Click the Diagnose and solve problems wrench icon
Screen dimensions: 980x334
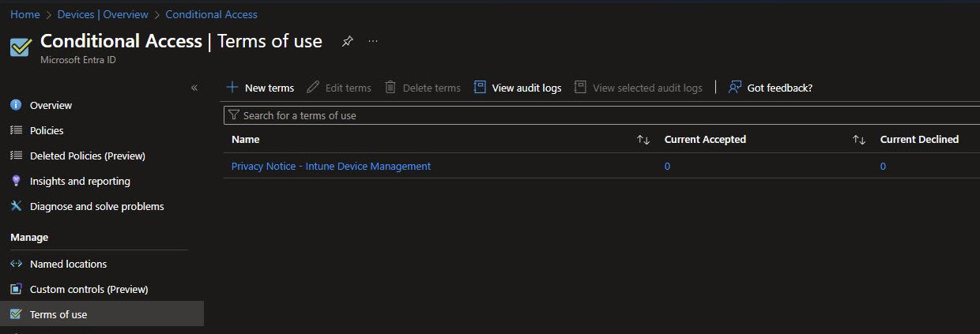(x=16, y=206)
